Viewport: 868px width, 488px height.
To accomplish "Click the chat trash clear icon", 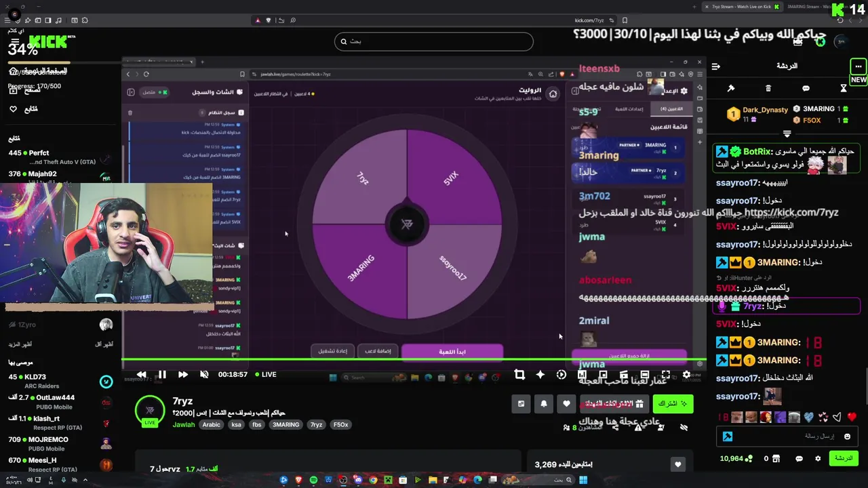I will coord(768,88).
